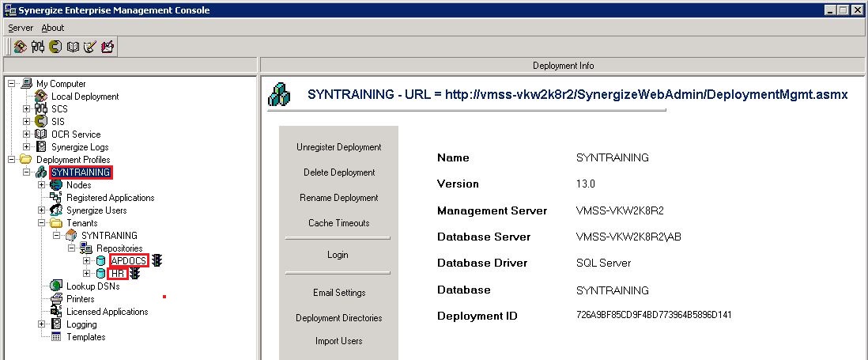Viewport: 868px width, 360px height.
Task: Expand the HR repository
Action: coord(86,274)
